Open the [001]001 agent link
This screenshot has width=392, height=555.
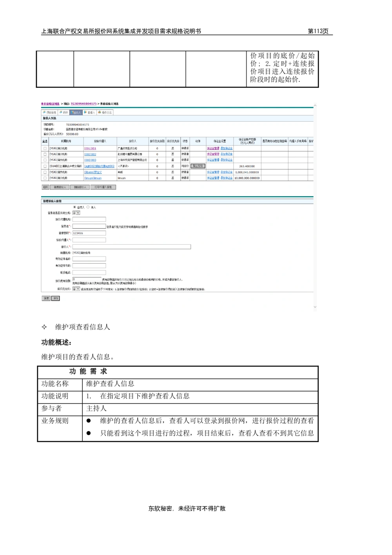(90, 149)
